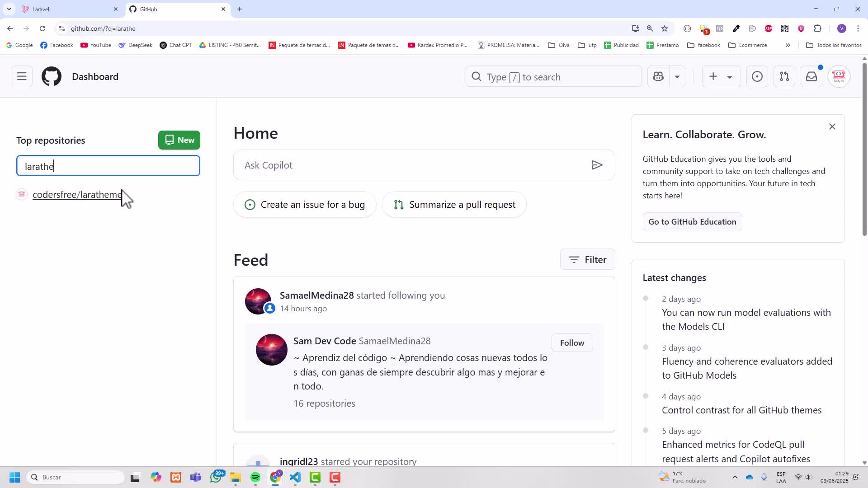Open the tab search dropdown arrow
868x488 pixels.
[9, 9]
